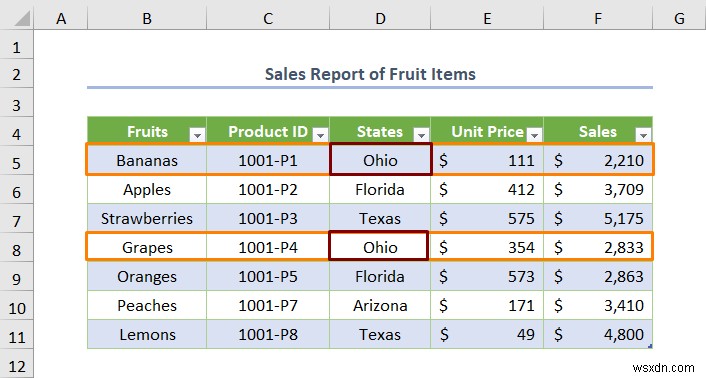The height and width of the screenshot is (378, 706).
Task: Select Texas cell in Strawberries row
Action: (380, 218)
